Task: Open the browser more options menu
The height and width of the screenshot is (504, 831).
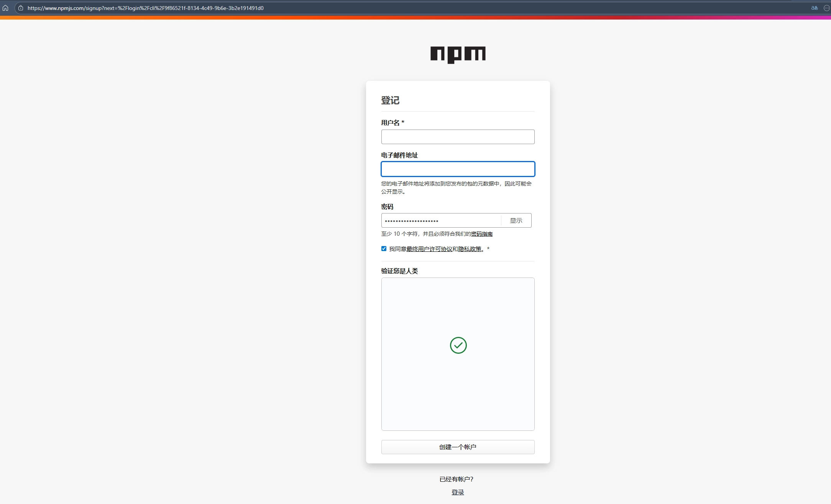Action: [826, 8]
